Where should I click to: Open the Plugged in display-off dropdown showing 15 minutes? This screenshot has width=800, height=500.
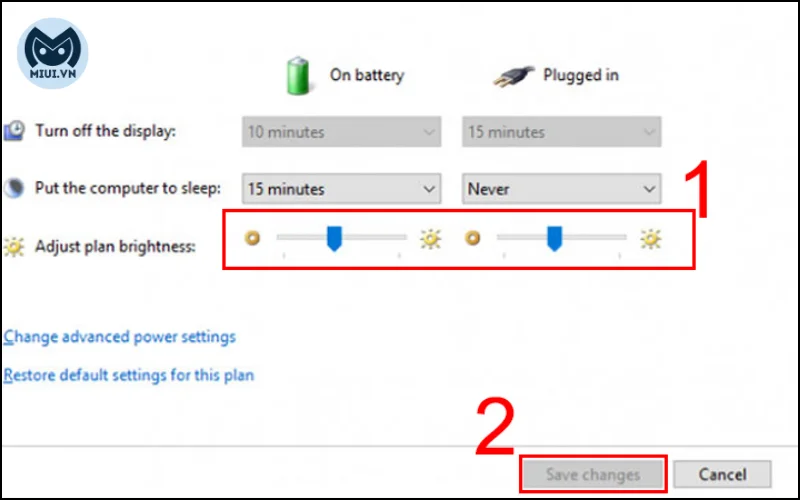561,132
